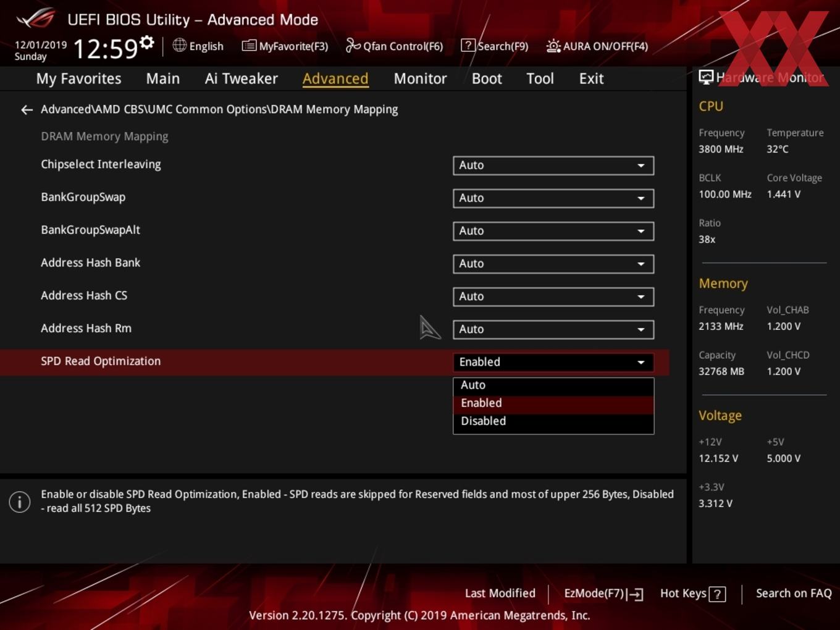This screenshot has height=630, width=840.
Task: Click the memory frequency value 2133 MHz
Action: click(721, 326)
